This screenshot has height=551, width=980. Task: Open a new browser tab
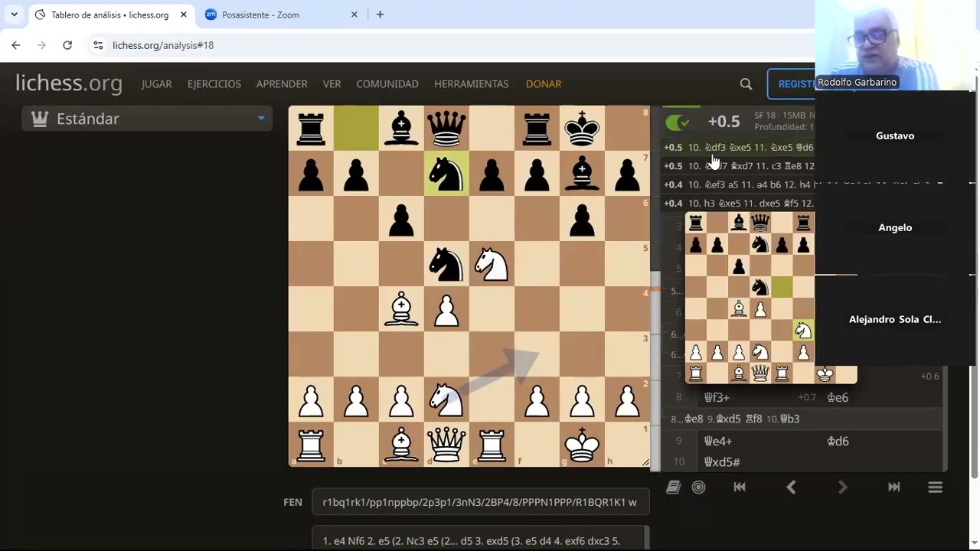(380, 15)
